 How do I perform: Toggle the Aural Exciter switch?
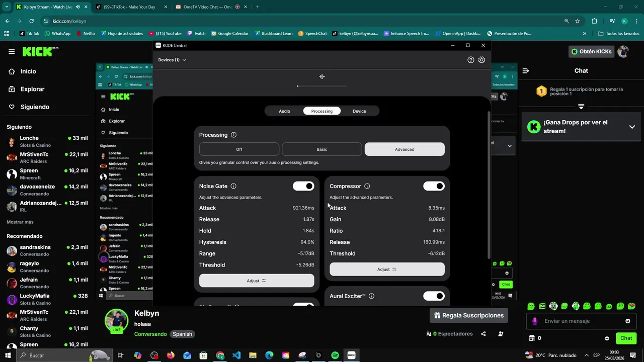pyautogui.click(x=434, y=296)
